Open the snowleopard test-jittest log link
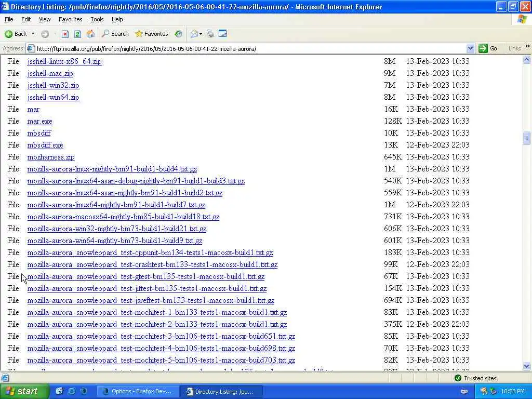 click(147, 288)
